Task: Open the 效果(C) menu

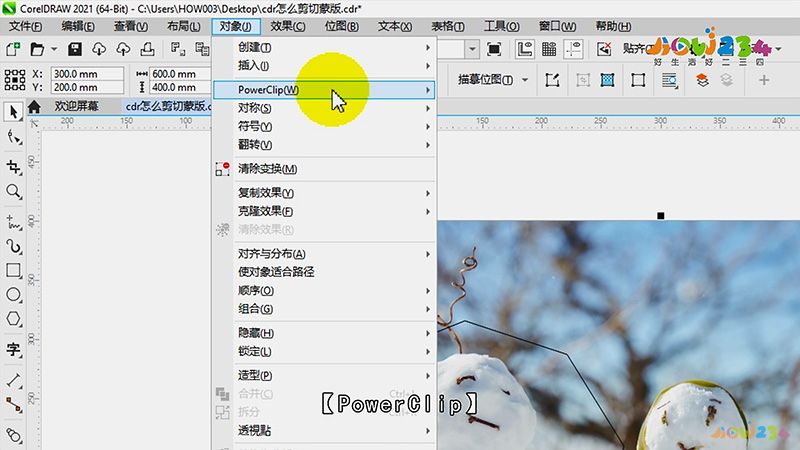Action: coord(288,26)
